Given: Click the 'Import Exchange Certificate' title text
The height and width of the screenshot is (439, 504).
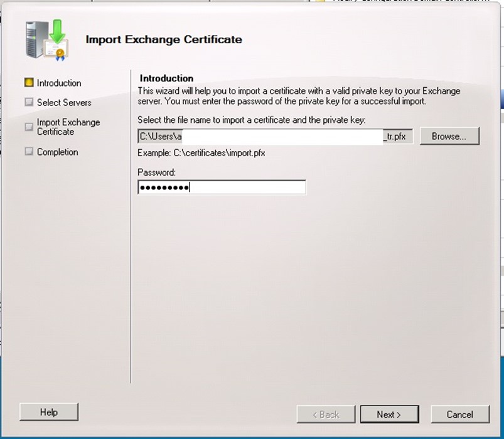Looking at the screenshot, I should coord(164,40).
